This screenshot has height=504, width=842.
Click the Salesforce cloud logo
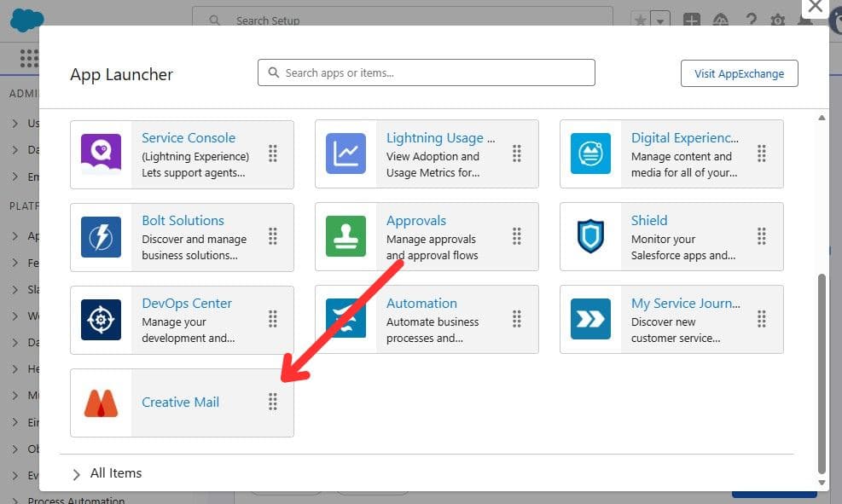pos(26,20)
